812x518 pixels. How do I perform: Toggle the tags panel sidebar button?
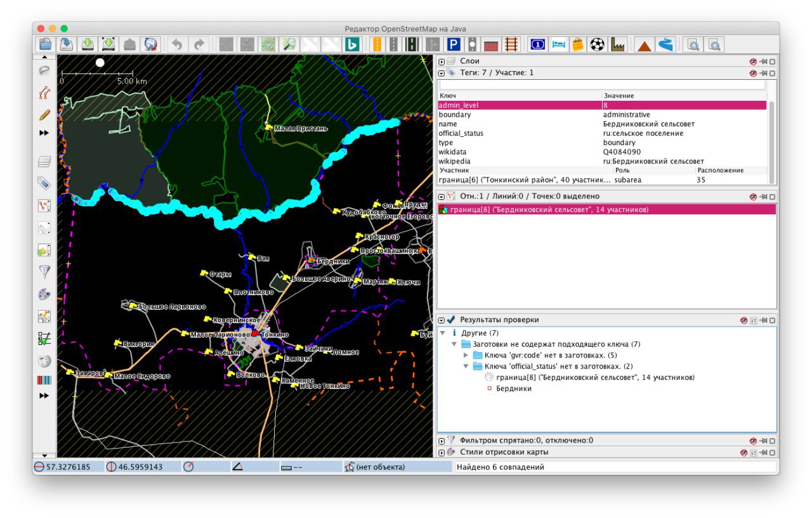pyautogui.click(x=44, y=183)
